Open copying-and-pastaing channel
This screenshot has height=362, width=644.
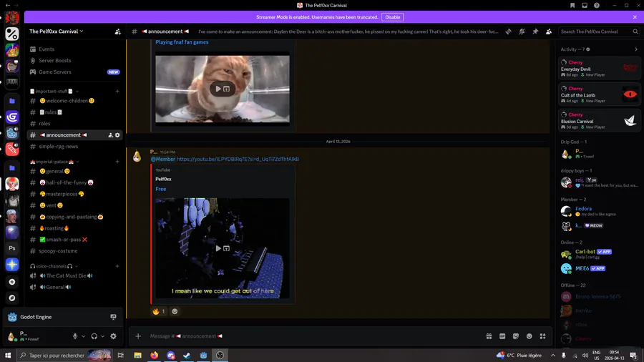click(x=74, y=217)
